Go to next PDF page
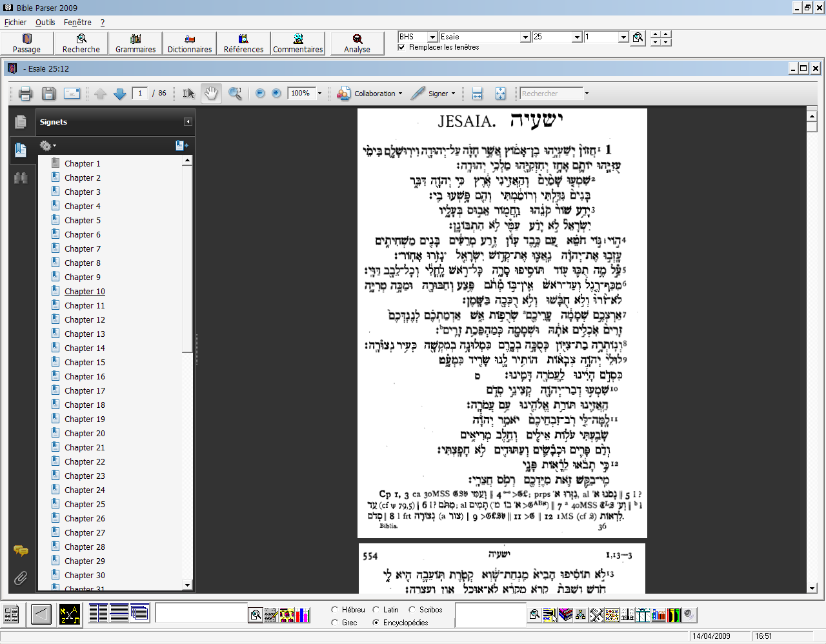Screen dimensions: 826x644 click(119, 94)
